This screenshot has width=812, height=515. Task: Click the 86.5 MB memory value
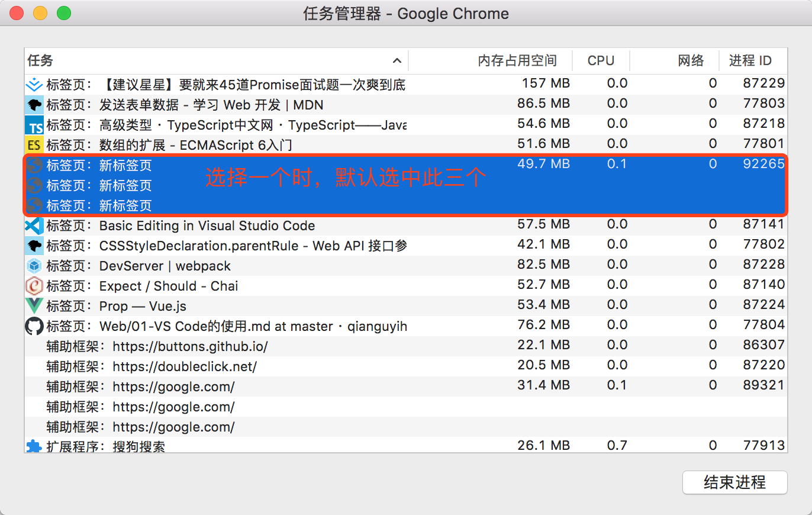click(x=543, y=104)
